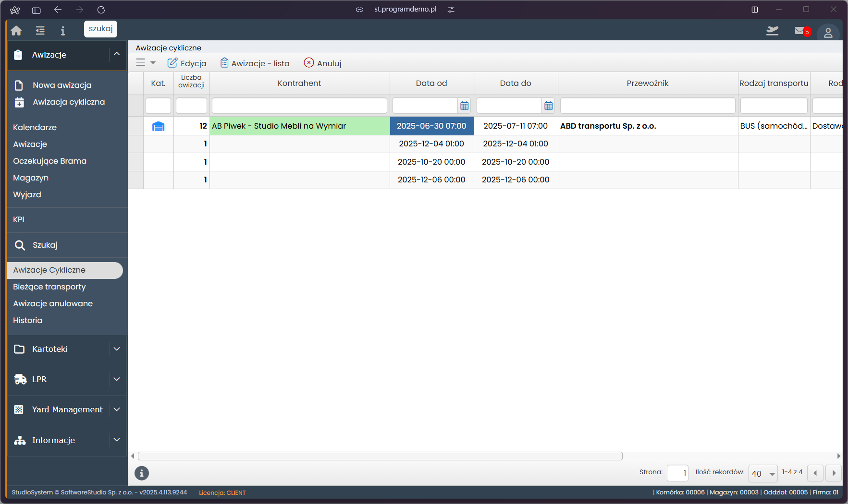
Task: Open calendar picker for Data od filter
Action: click(464, 106)
